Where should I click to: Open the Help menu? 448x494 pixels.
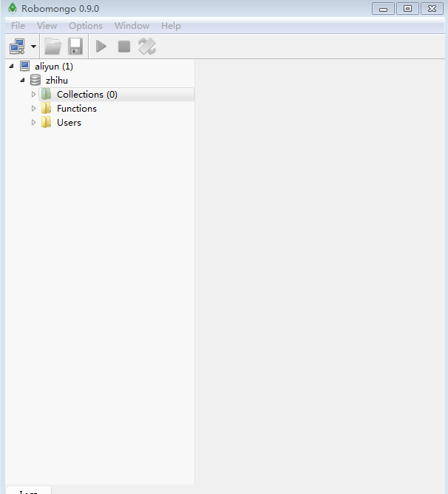[171, 26]
